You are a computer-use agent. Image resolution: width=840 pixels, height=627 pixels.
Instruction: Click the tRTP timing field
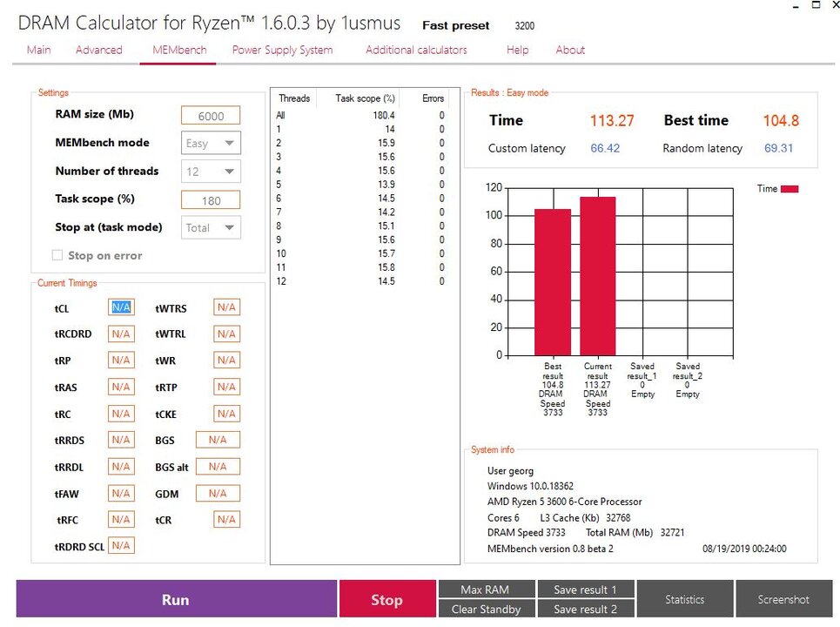tap(226, 387)
